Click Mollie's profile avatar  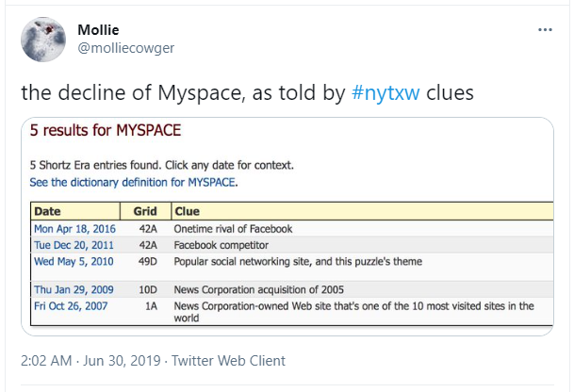[x=42, y=39]
